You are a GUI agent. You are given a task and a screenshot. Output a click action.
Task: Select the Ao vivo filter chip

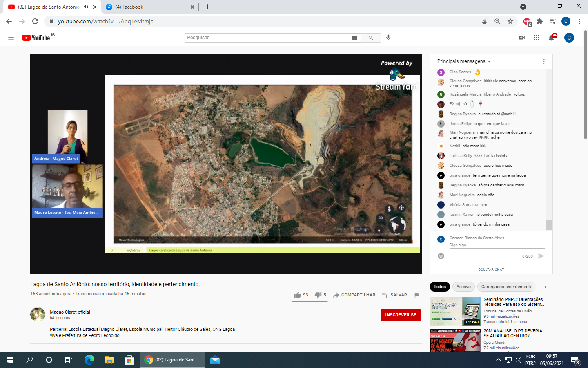click(463, 287)
